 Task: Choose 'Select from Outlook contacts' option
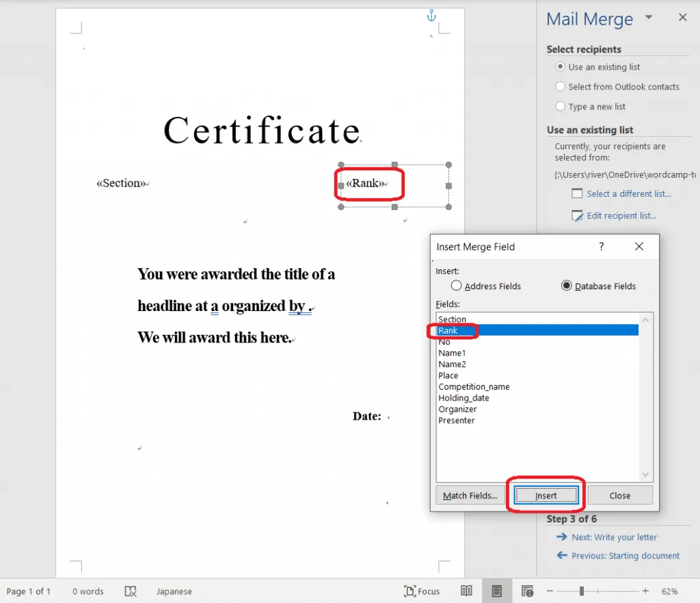pyautogui.click(x=561, y=87)
